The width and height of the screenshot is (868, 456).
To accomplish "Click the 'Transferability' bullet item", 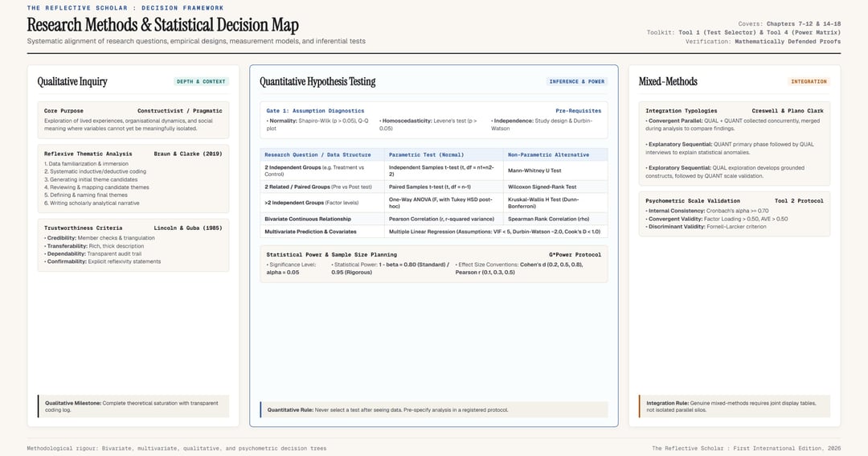I will (94, 246).
